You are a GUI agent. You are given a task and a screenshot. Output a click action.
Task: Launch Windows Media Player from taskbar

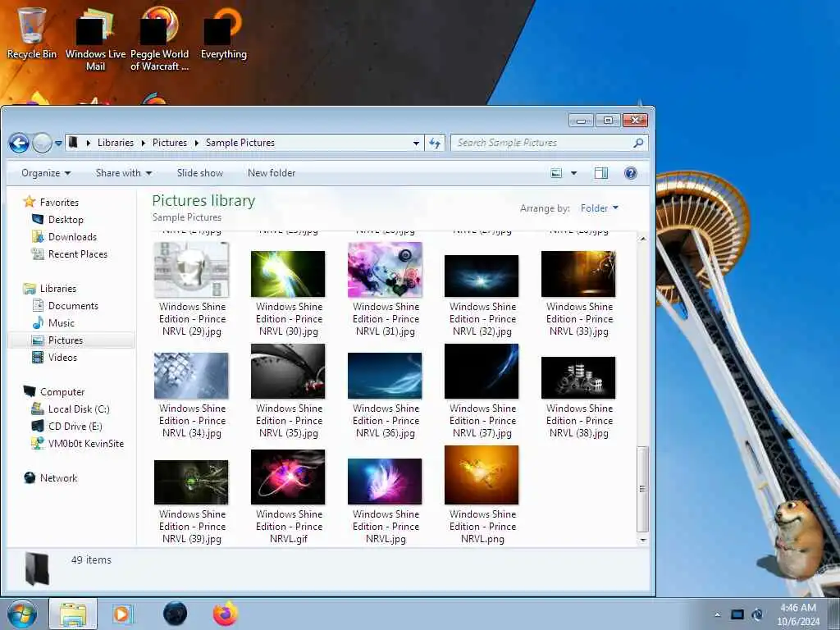point(123,614)
